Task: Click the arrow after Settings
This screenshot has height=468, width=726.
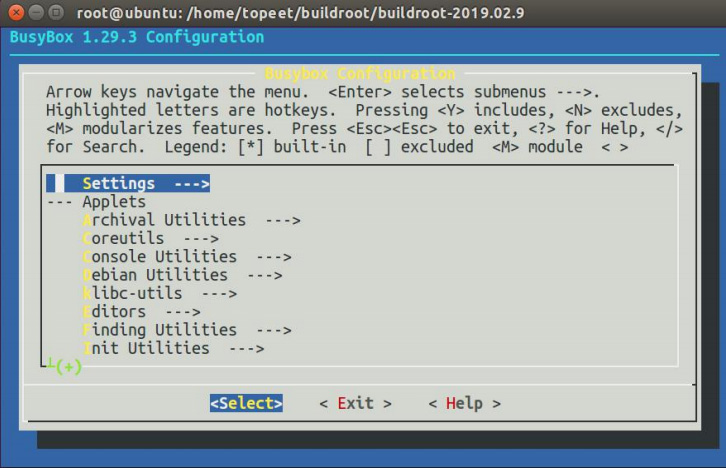Action: click(192, 184)
